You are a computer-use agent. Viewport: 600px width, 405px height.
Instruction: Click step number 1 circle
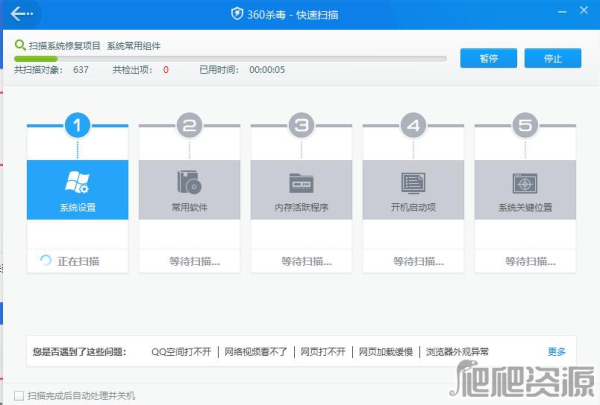tap(77, 125)
